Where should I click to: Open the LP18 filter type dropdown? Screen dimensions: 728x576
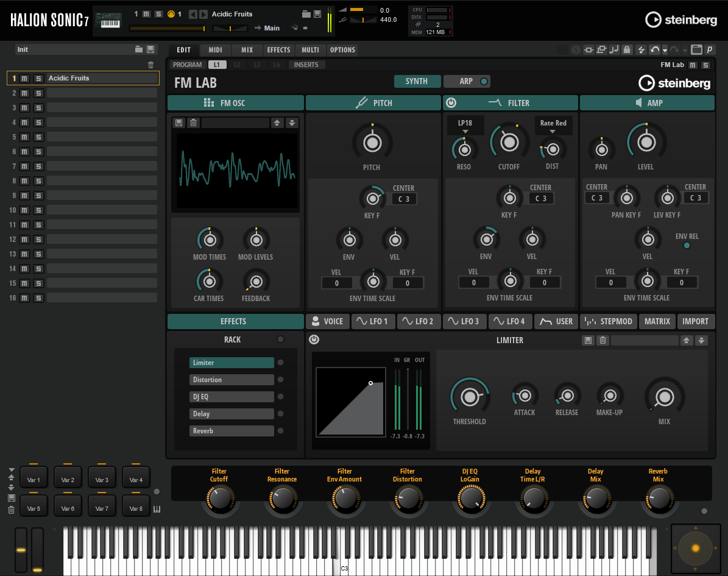tap(465, 125)
